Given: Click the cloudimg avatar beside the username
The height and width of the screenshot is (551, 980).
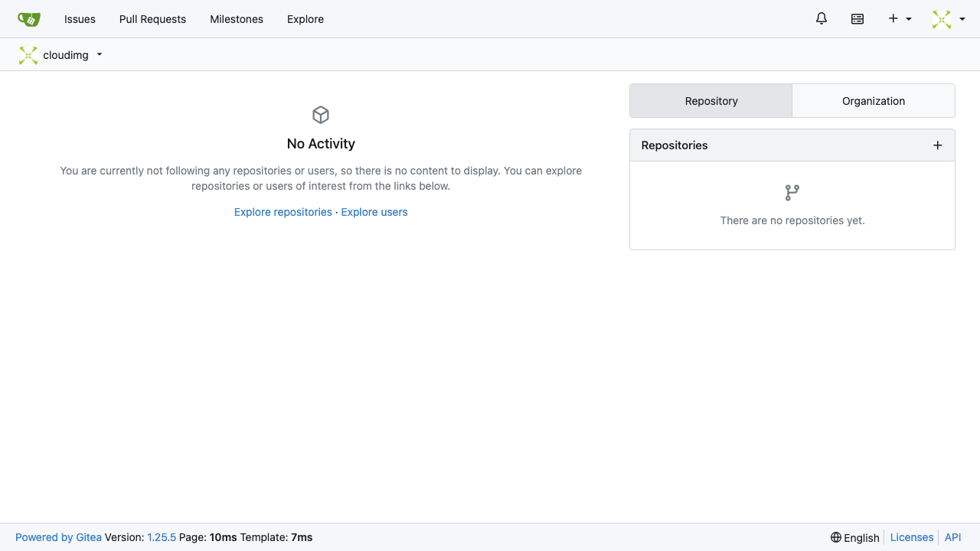Looking at the screenshot, I should click(x=28, y=55).
